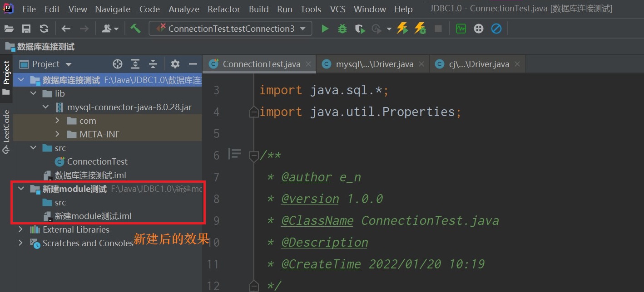
Task: Open the Navigate menu
Action: pyautogui.click(x=113, y=9)
